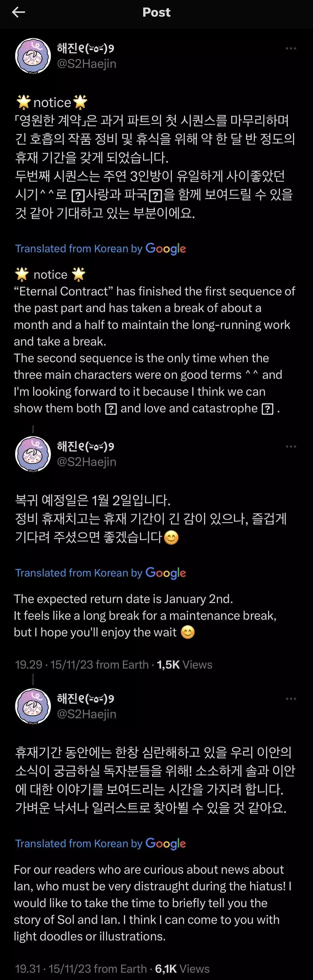Image resolution: width=313 pixels, height=980 pixels.
Task: Open more options on the third post
Action: pyautogui.click(x=291, y=699)
